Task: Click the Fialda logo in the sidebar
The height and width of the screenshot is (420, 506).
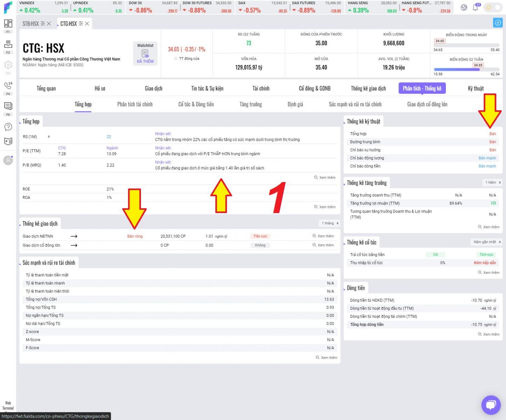Action: click(8, 7)
